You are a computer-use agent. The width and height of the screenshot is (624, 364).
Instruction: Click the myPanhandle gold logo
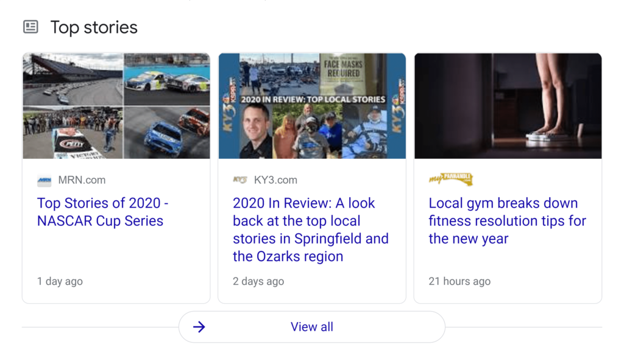pyautogui.click(x=450, y=179)
